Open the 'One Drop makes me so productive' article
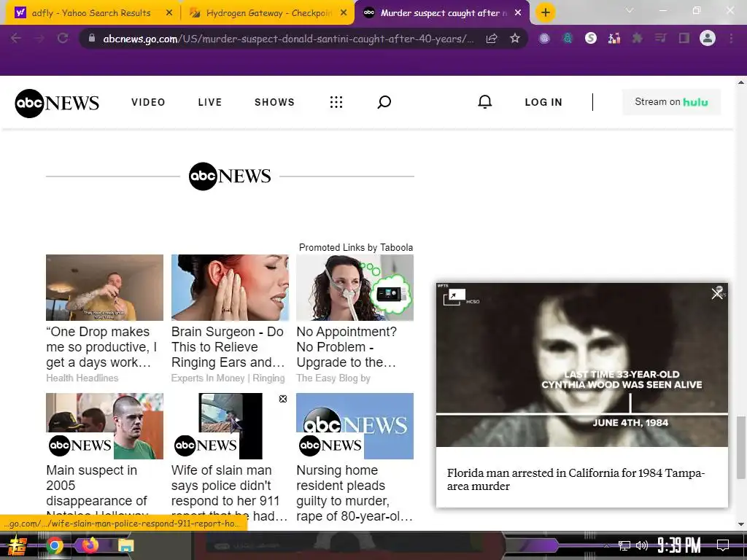This screenshot has height=560, width=747. click(101, 346)
